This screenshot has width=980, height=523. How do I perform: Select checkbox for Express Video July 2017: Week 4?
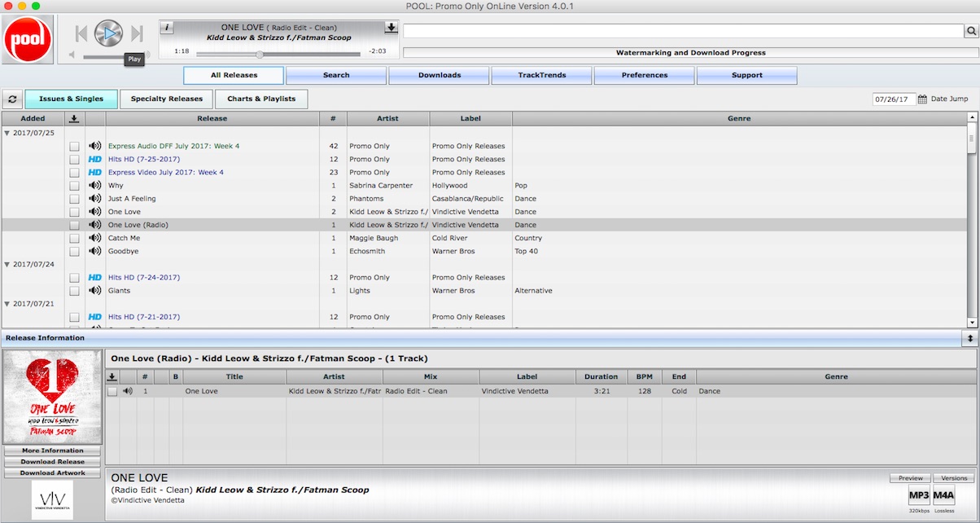tap(74, 173)
